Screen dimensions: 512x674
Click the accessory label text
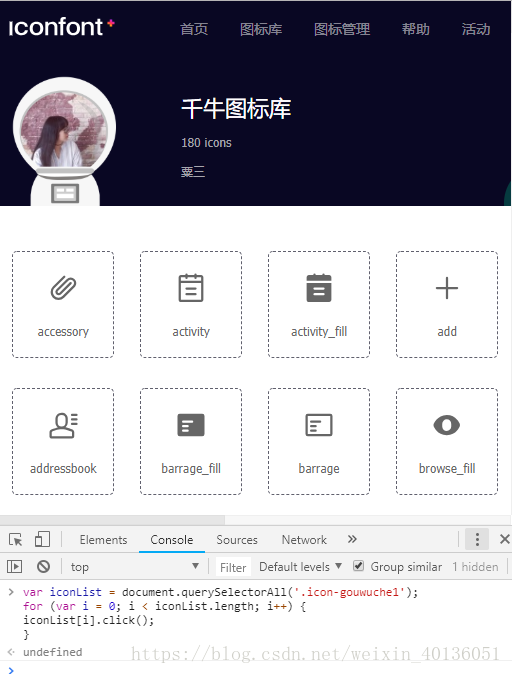click(63, 331)
